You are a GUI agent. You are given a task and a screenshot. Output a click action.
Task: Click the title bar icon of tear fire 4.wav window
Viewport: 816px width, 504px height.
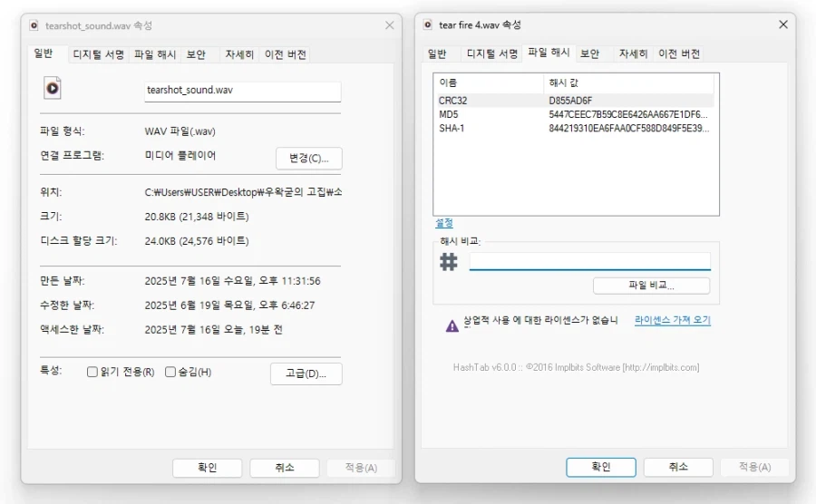428,24
